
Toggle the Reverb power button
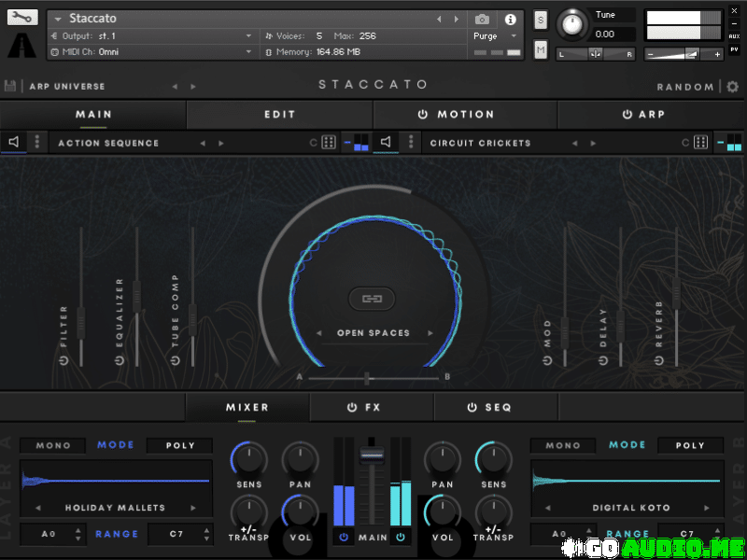(x=659, y=360)
